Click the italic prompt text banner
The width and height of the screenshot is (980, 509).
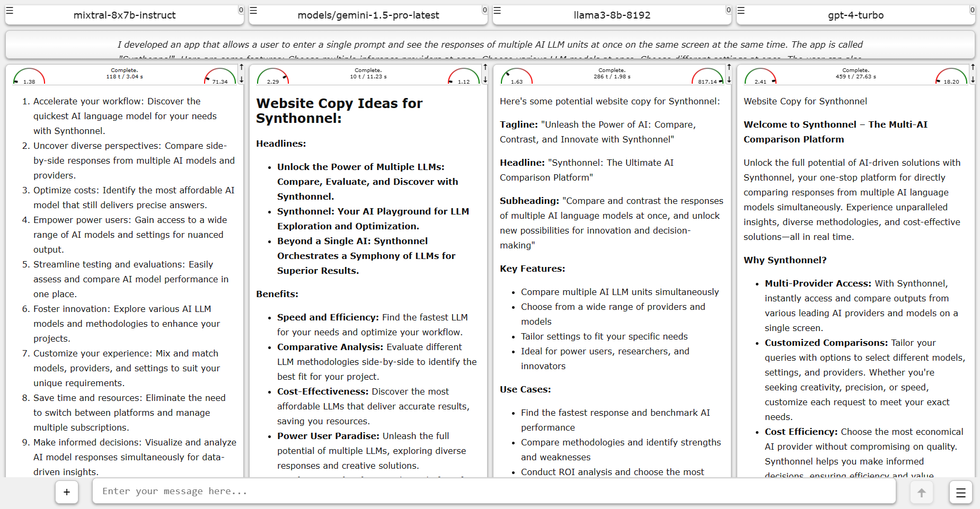tap(490, 45)
